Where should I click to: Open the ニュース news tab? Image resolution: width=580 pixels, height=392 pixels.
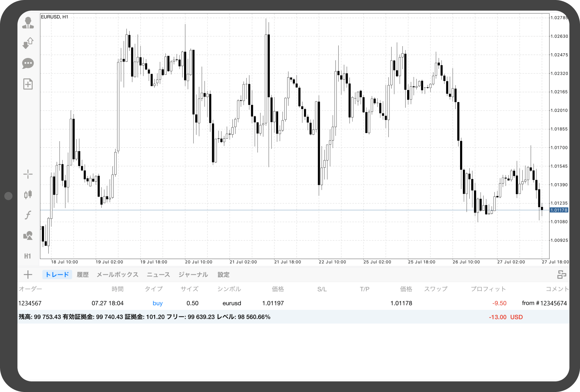158,275
